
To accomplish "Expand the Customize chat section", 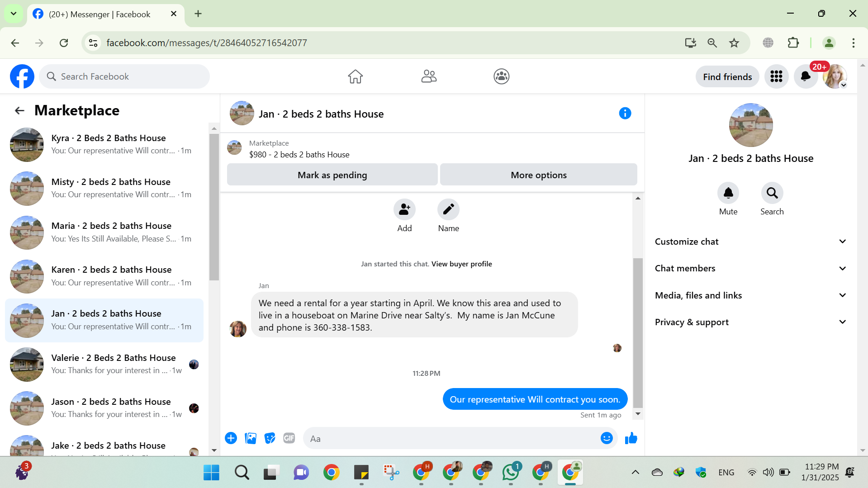I will [750, 242].
